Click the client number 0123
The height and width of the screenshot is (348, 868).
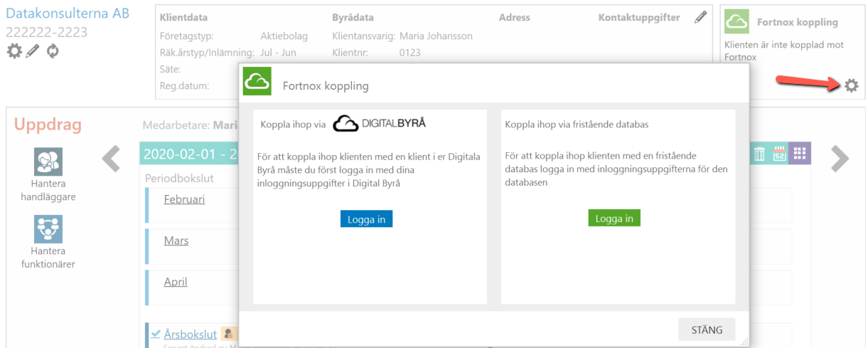pos(410,52)
